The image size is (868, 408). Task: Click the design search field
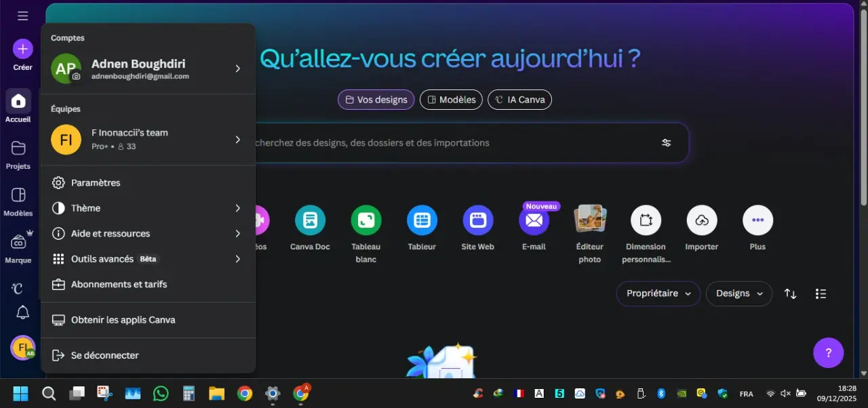448,143
